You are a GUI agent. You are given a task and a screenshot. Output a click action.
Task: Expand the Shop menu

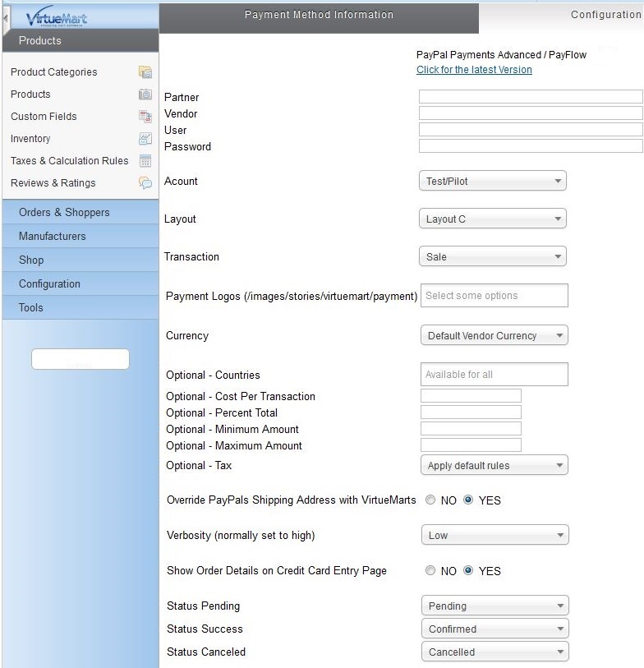pyautogui.click(x=80, y=260)
